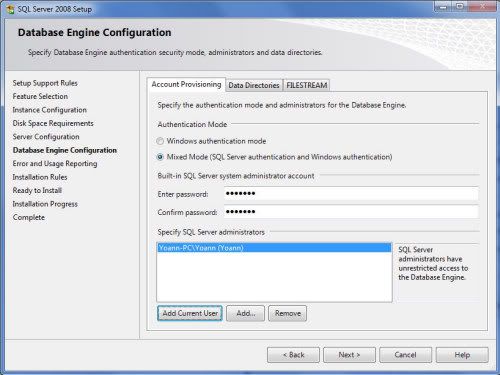
Task: Click Disk Space Requirements step
Action: pos(53,123)
